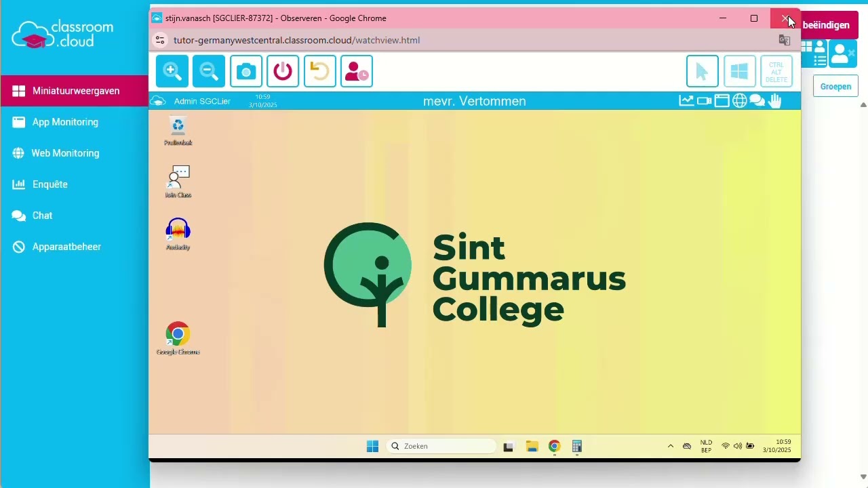This screenshot has width=868, height=488.
Task: Open Chat in the sidebar
Action: click(x=75, y=216)
